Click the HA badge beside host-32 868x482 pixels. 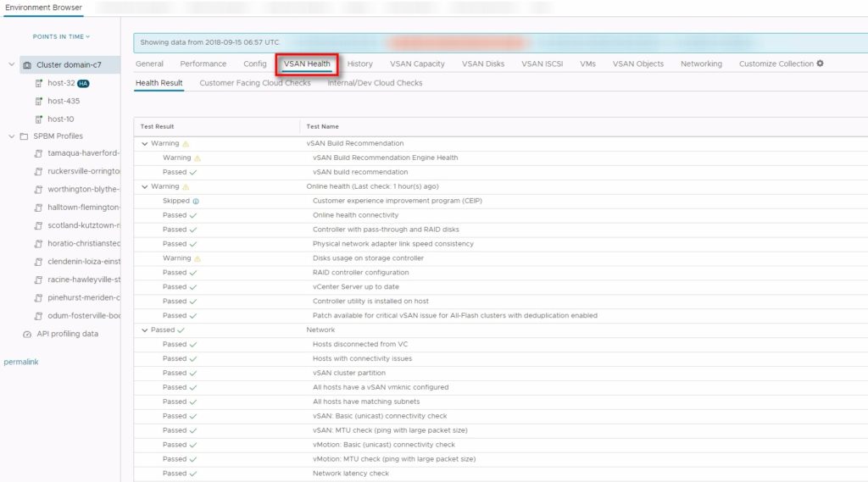click(84, 84)
